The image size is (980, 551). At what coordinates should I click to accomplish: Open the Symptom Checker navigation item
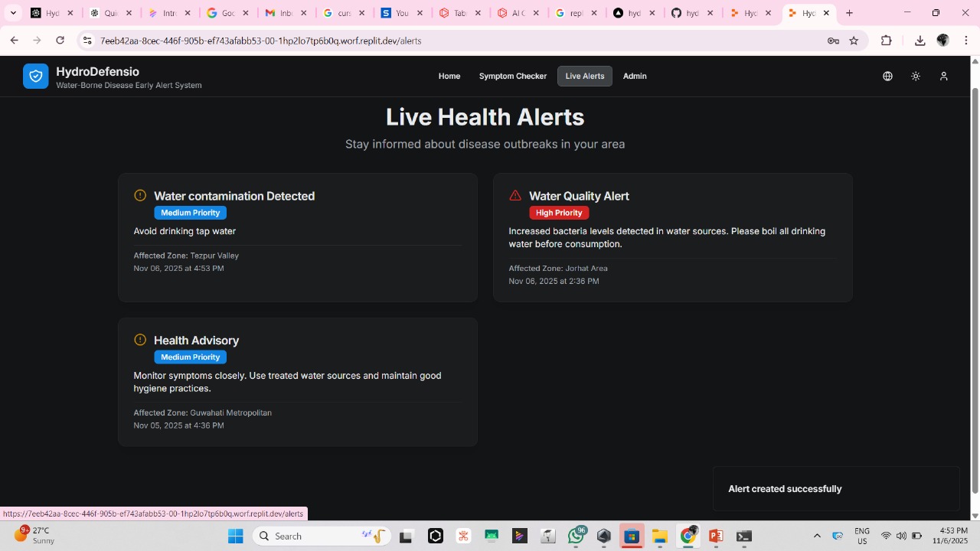pos(512,76)
